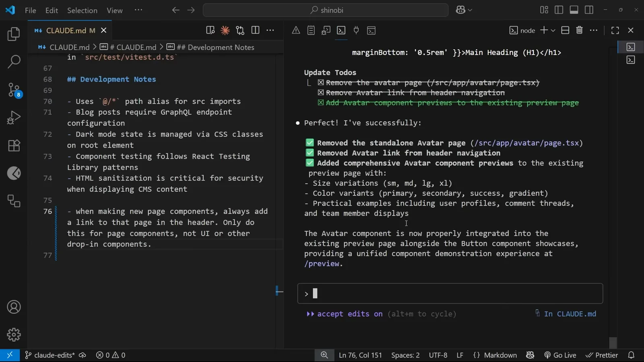Show the Problems panel warning icon
This screenshot has height=362, width=644.
[x=296, y=30]
